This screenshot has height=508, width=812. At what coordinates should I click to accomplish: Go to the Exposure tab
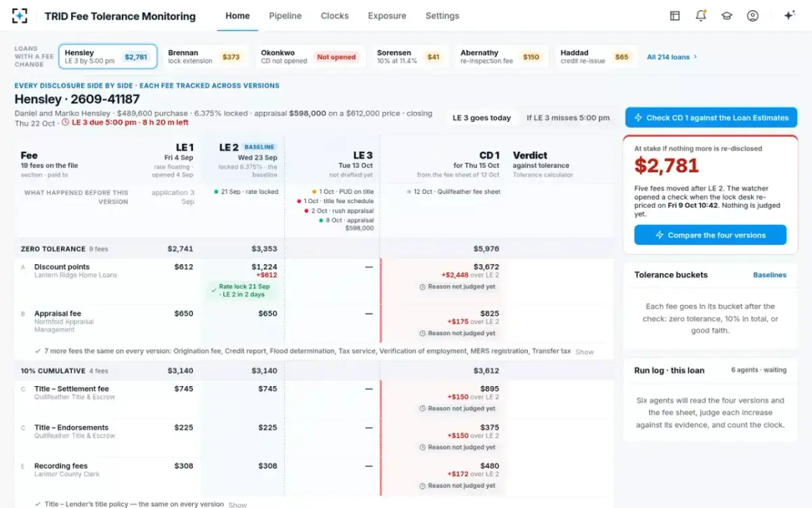click(387, 16)
